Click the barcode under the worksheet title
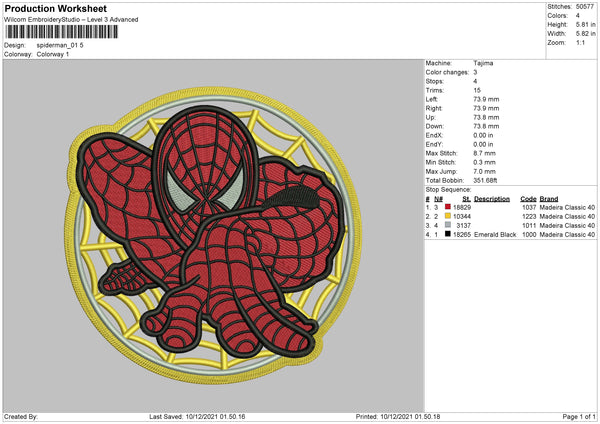Viewport: 600px width, 424px height. (60, 33)
